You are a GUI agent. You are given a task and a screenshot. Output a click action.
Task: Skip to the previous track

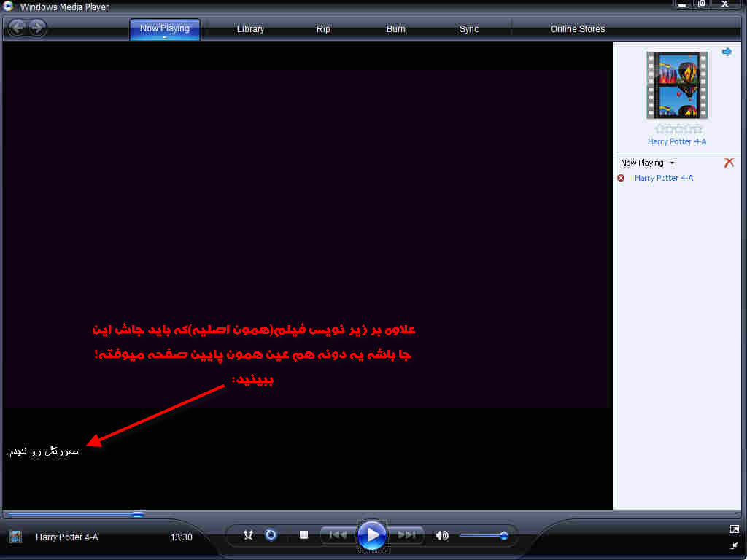(338, 535)
